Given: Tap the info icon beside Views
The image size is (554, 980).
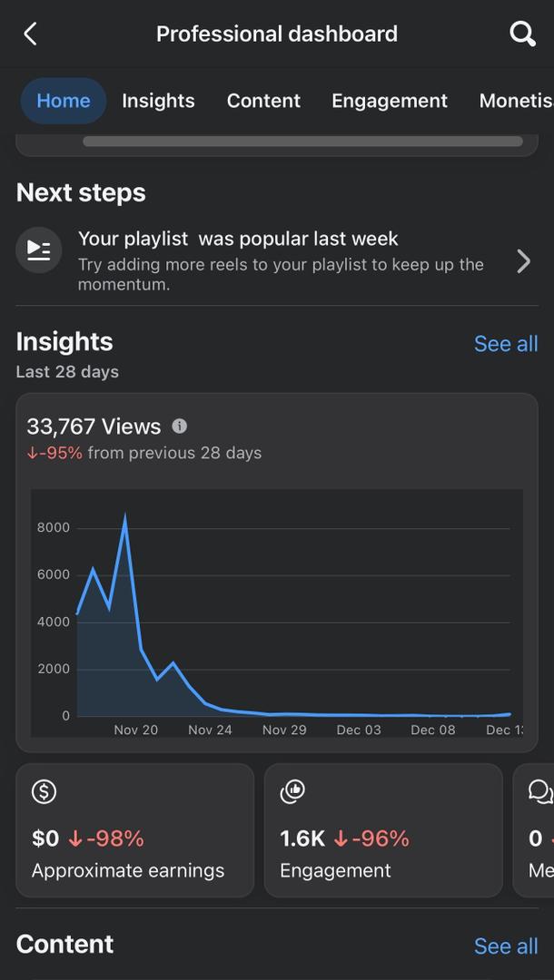Looking at the screenshot, I should (180, 426).
